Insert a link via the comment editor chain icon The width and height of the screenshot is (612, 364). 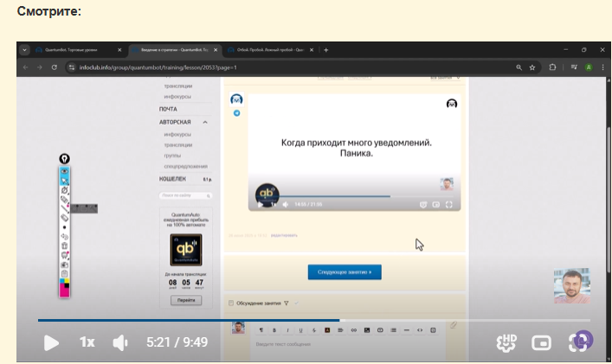click(x=354, y=330)
